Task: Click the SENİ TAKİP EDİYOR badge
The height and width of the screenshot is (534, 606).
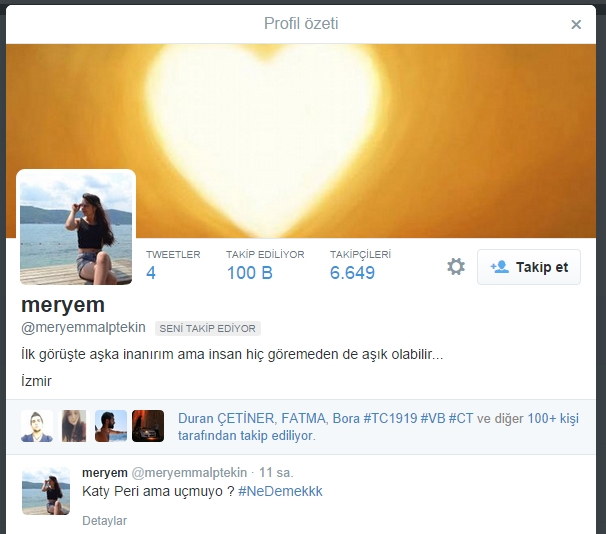Action: pos(208,328)
